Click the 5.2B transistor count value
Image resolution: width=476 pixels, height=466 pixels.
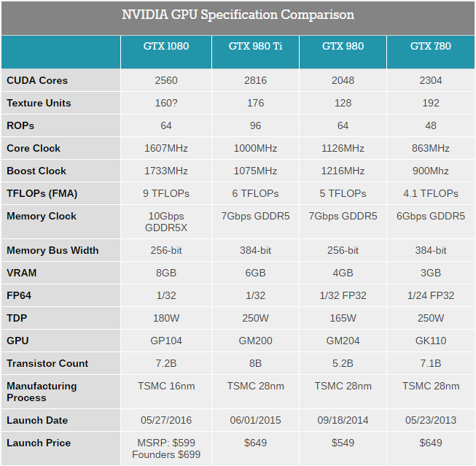pos(343,363)
